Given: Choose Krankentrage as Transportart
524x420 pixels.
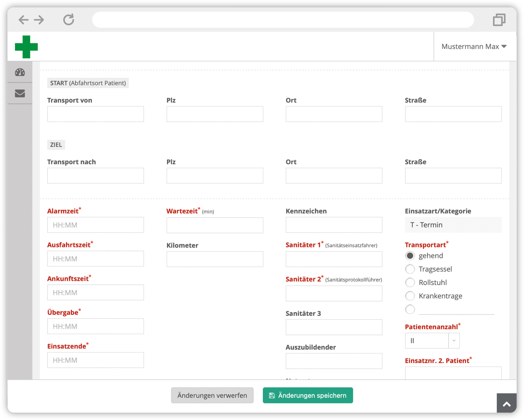Looking at the screenshot, I should click(x=410, y=296).
